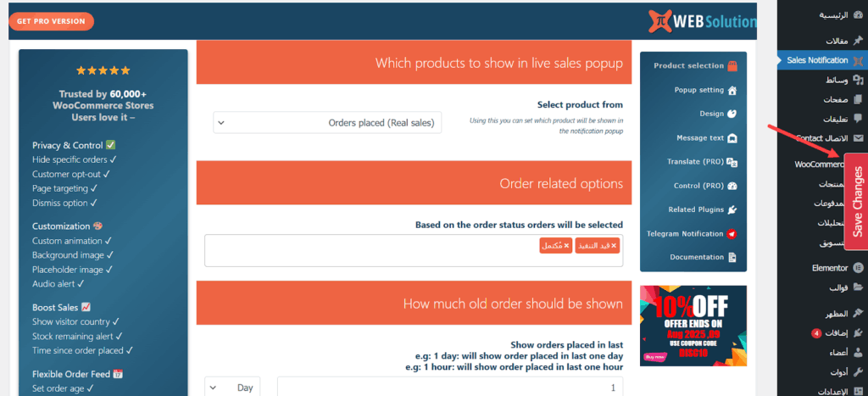
Task: Expand the Day time unit dropdown
Action: pos(233,388)
